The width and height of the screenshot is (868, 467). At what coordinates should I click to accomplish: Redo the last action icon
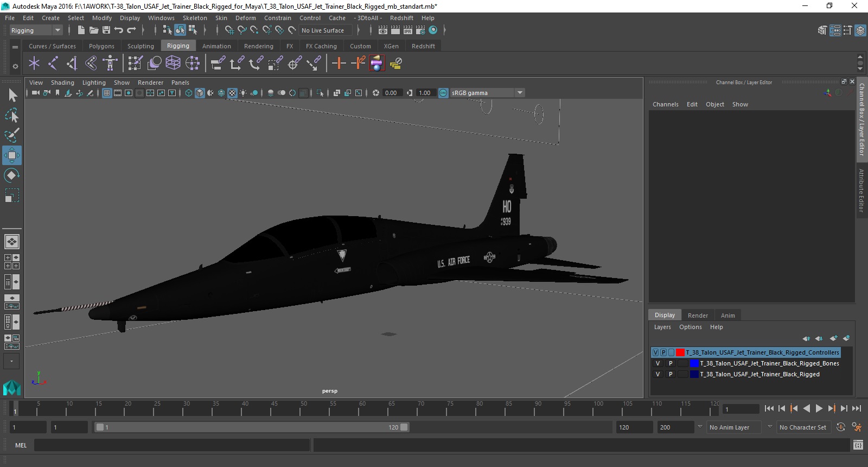(131, 30)
